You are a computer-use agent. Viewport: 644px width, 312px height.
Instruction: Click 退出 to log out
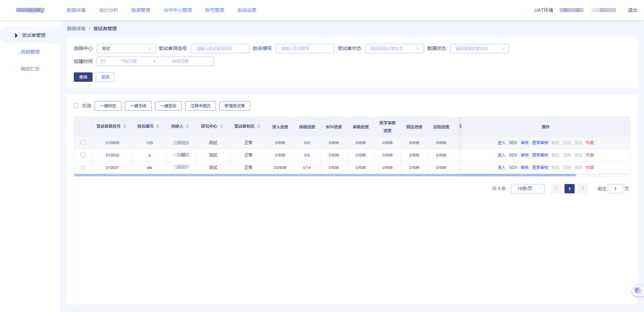tap(633, 10)
